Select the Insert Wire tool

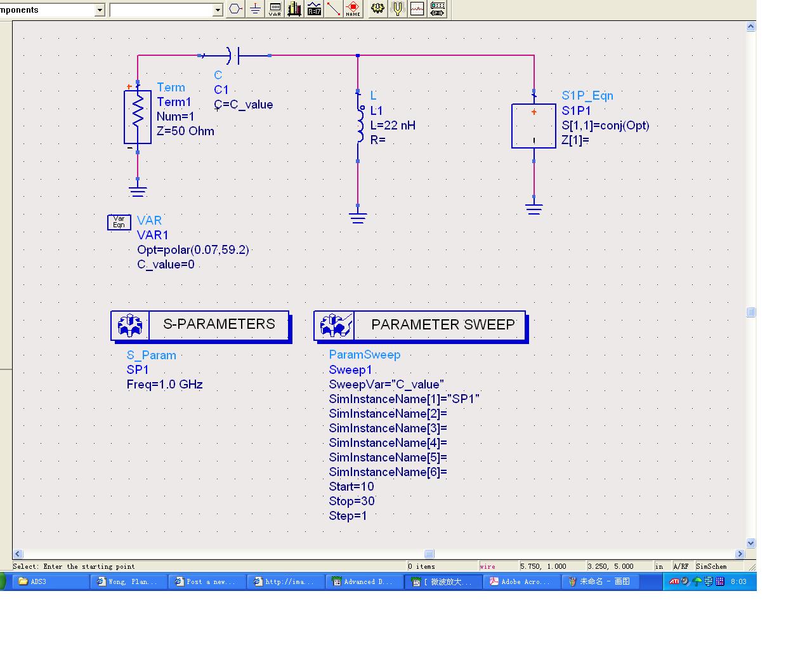pyautogui.click(x=334, y=9)
